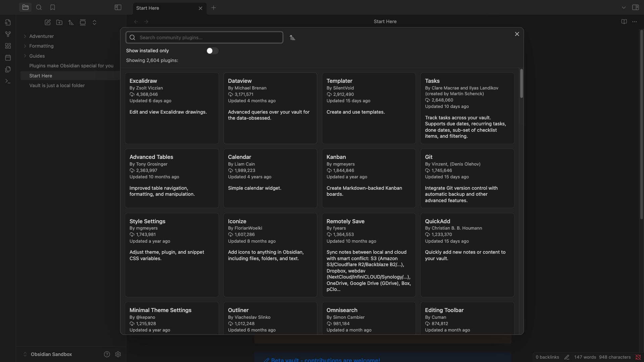Open the Dataview plugin card

[270, 108]
